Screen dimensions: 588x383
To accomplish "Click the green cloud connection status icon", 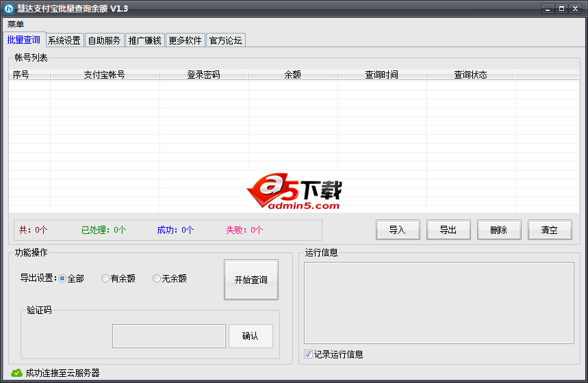I will [x=16, y=373].
